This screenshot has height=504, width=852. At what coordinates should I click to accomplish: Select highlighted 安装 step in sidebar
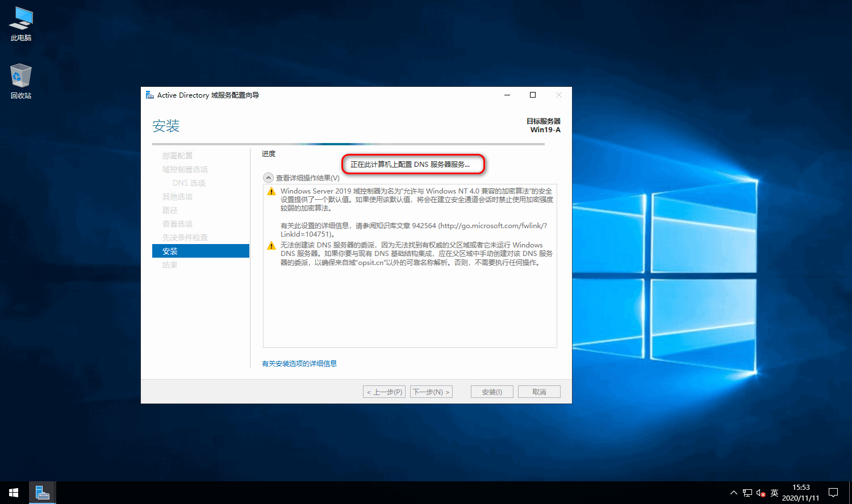point(201,251)
